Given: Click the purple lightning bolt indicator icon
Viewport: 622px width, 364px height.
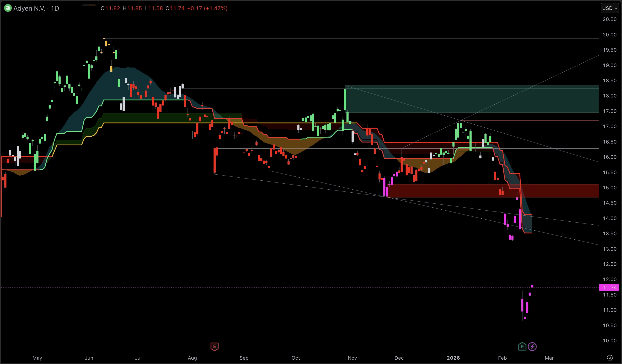Looking at the screenshot, I should tap(532, 346).
